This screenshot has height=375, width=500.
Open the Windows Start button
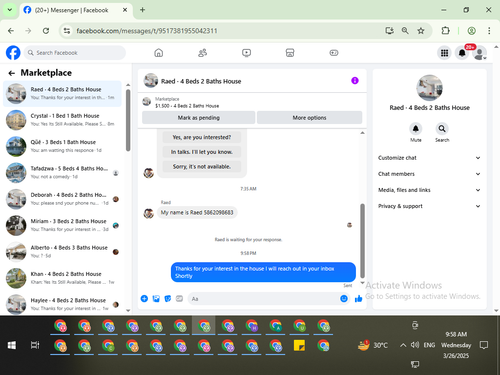point(12,345)
